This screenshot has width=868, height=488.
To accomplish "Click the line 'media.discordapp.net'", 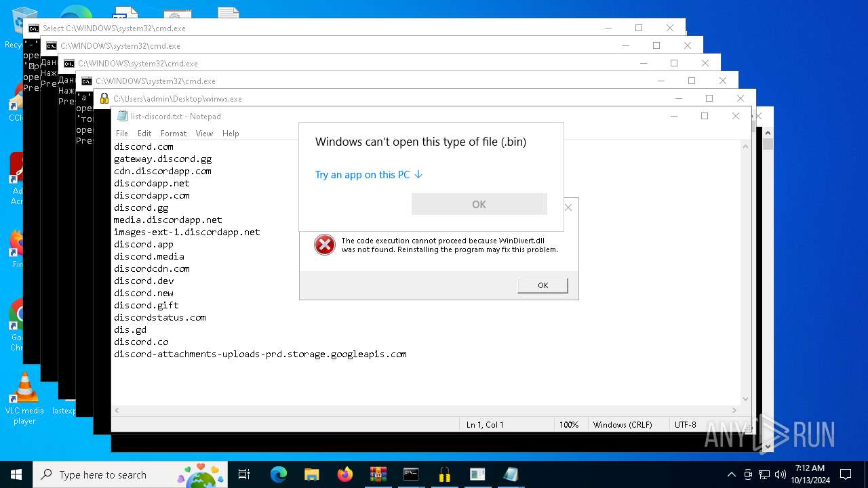I will coord(168,220).
